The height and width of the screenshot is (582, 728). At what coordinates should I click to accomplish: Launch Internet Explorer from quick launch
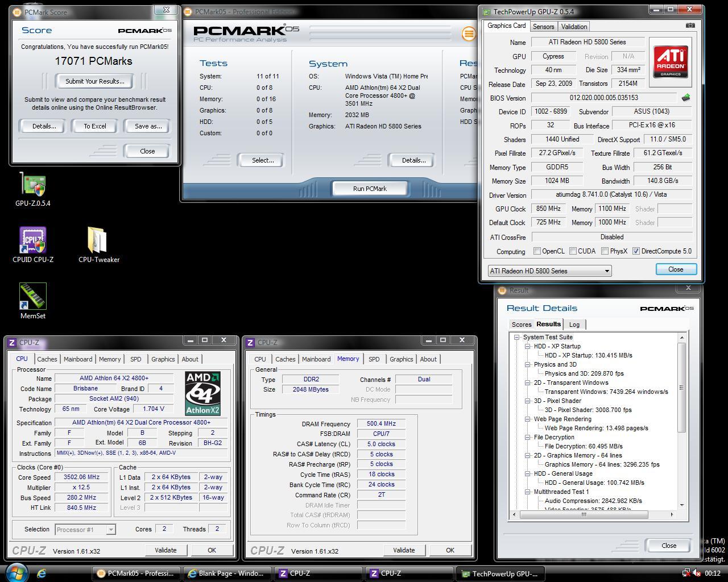(x=42, y=573)
